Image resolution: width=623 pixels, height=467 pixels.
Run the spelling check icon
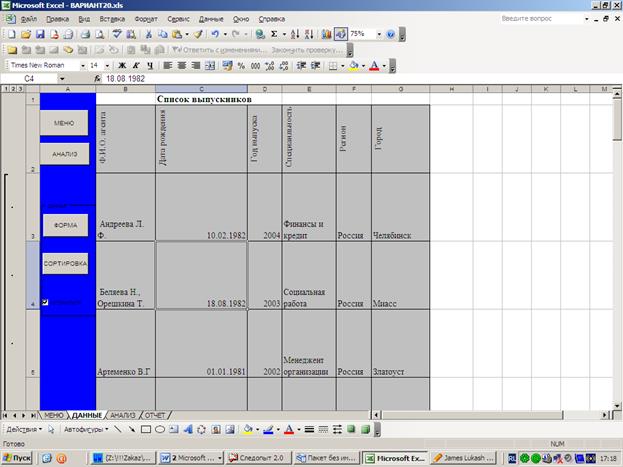tap(116, 35)
